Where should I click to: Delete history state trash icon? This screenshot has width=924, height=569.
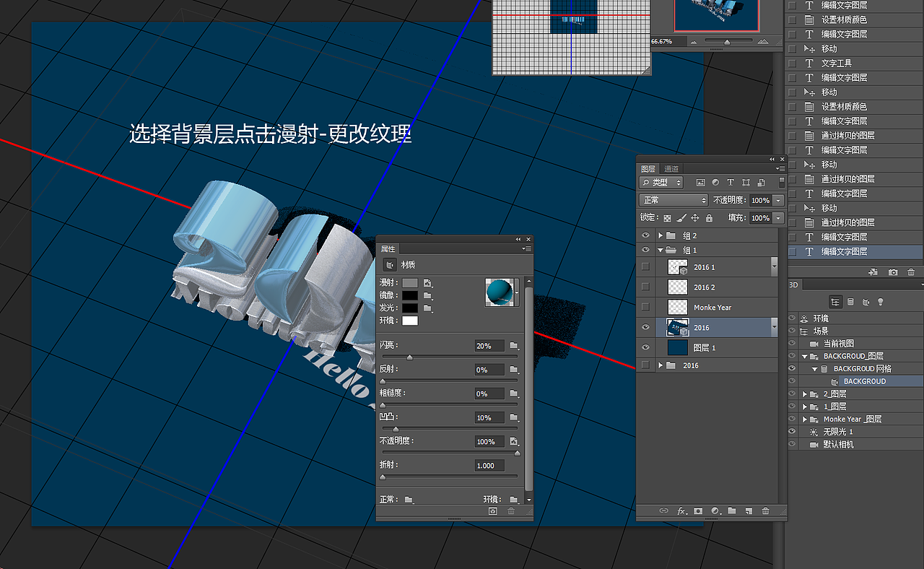coord(911,272)
